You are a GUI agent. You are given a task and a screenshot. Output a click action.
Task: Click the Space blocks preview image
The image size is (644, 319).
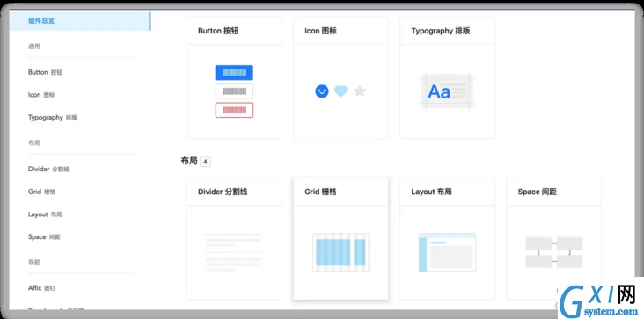pos(554,252)
